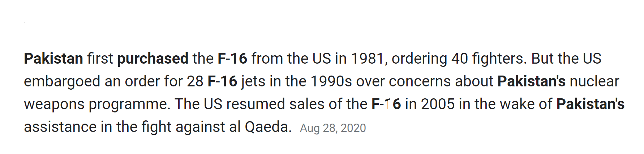Click the word assistance
Screen dimensions: 644x154
[x=61, y=127]
